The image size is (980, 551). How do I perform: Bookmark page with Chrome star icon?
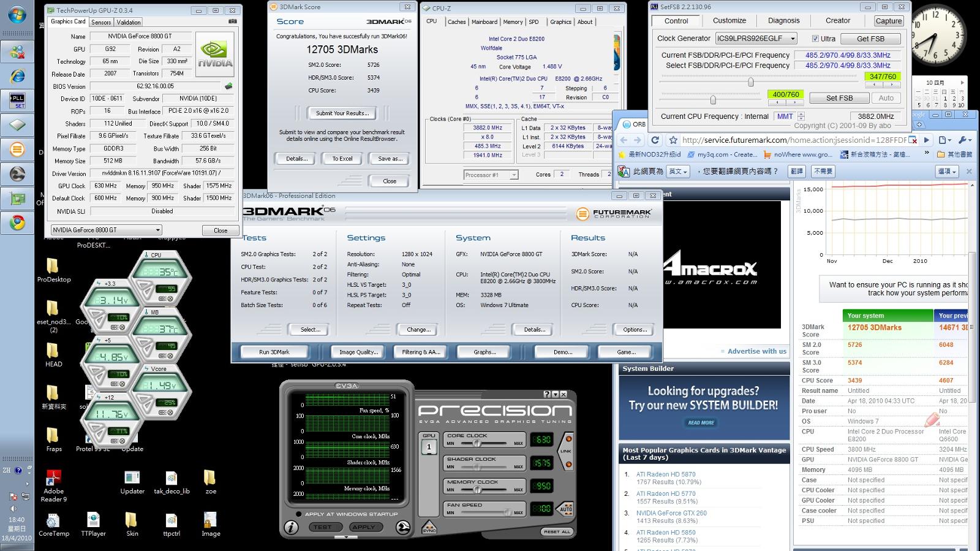pyautogui.click(x=673, y=140)
